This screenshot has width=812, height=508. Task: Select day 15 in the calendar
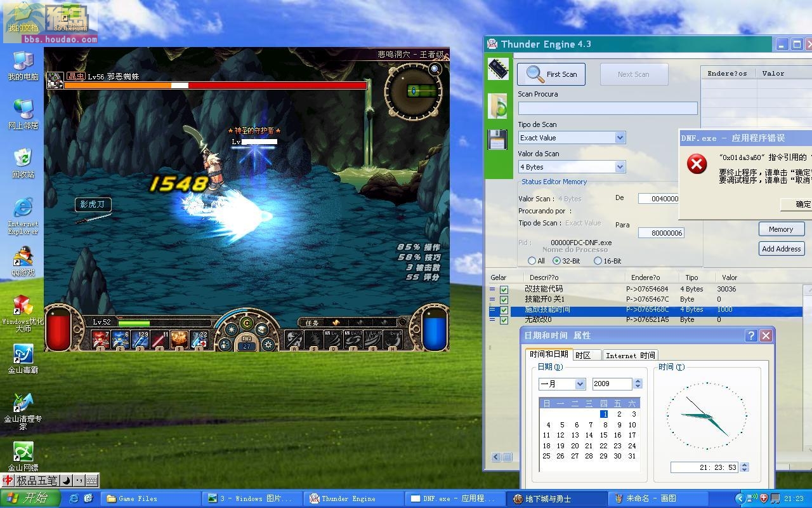(x=603, y=436)
